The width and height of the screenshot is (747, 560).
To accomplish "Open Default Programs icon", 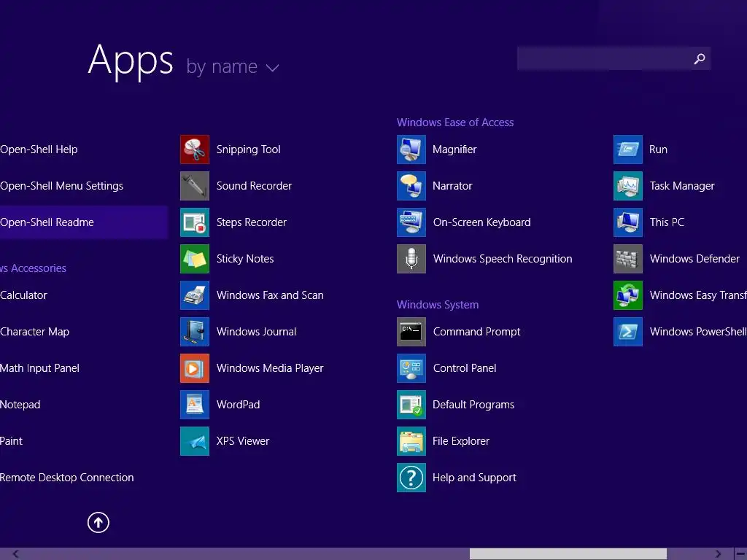I will coord(411,405).
